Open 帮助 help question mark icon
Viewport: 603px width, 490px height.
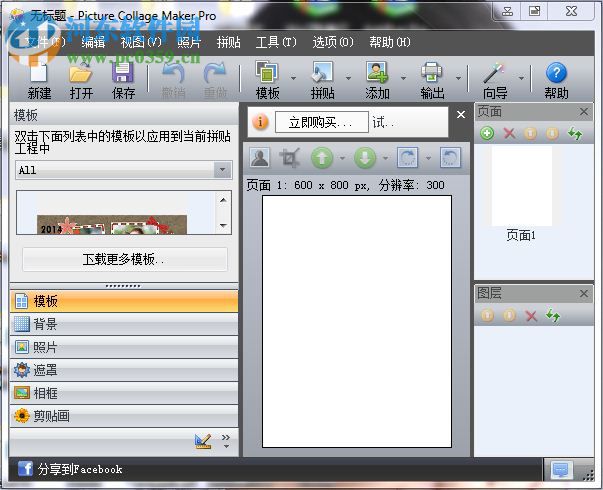pos(556,72)
